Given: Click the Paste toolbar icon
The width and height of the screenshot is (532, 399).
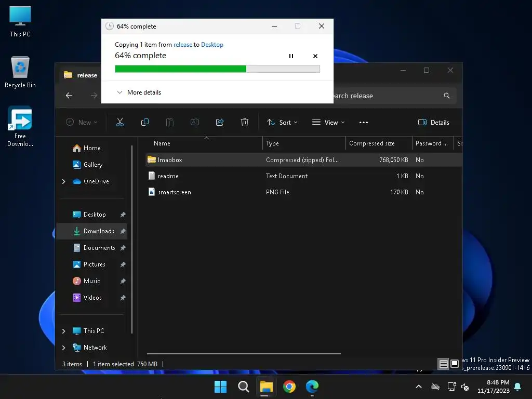Looking at the screenshot, I should click(x=170, y=123).
